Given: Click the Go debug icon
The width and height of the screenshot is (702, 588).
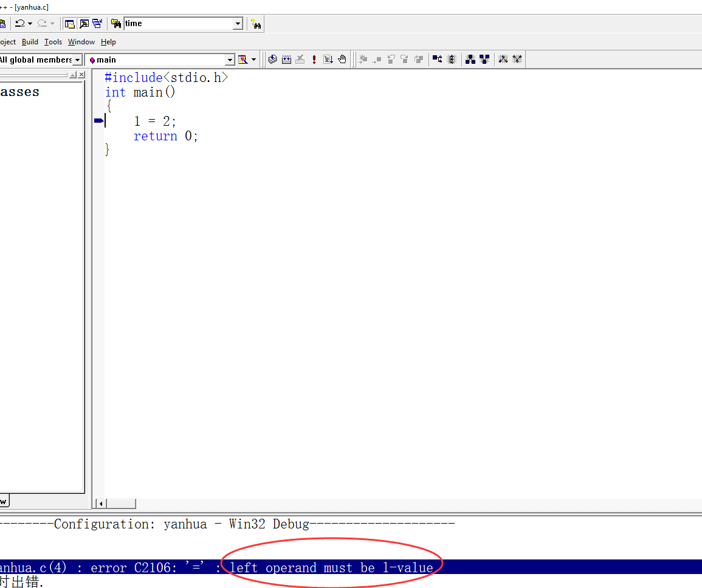Looking at the screenshot, I should pos(328,60).
